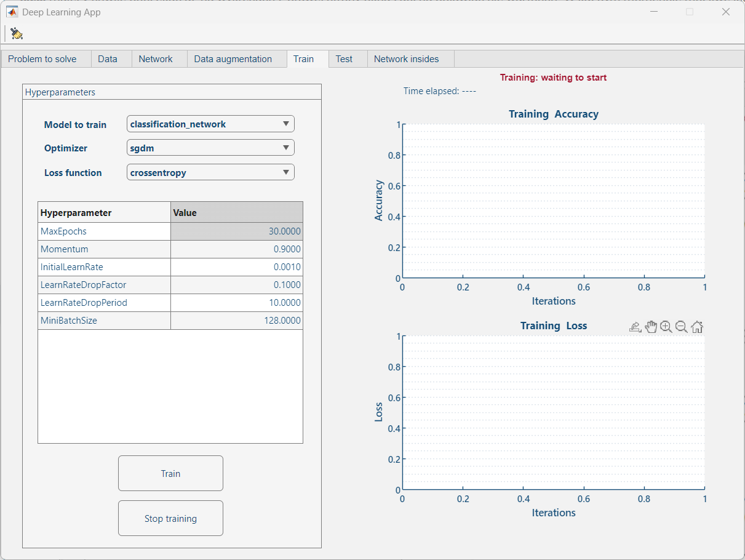Click the MATLAB logo in the title bar

[x=12, y=12]
